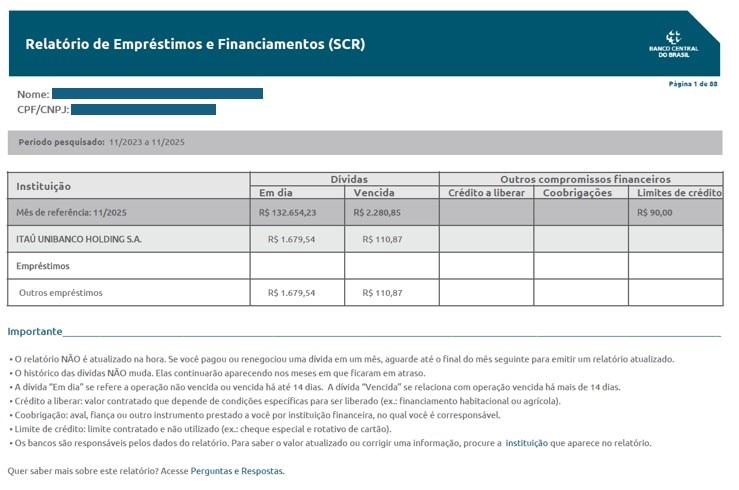Click the report title heading
This screenshot has height=490, width=739.
pos(195,44)
